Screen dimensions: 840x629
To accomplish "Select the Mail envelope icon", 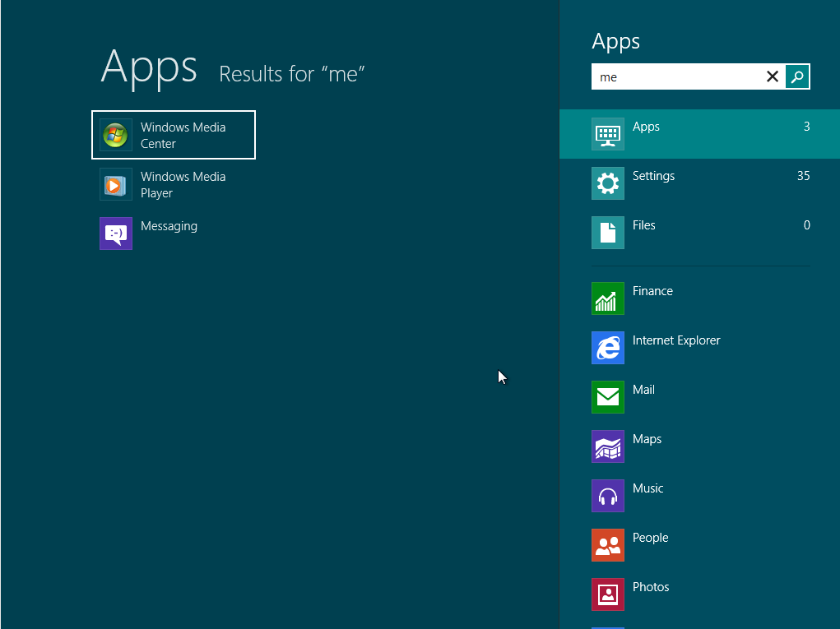I will [x=607, y=396].
